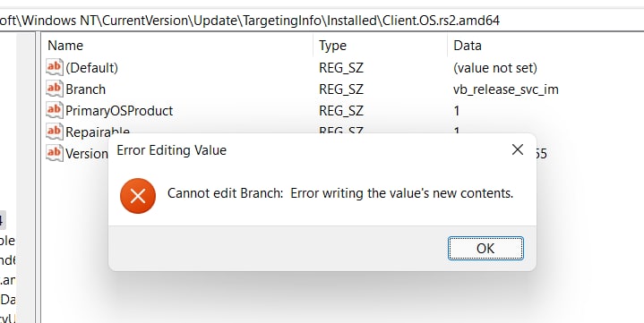Click the tree pane vertical scrollbar

tap(25, 178)
